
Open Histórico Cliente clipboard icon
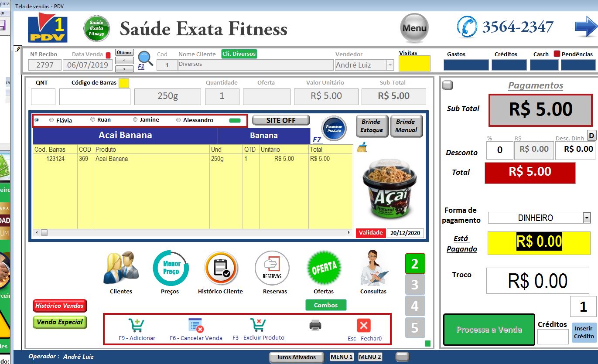(x=221, y=268)
